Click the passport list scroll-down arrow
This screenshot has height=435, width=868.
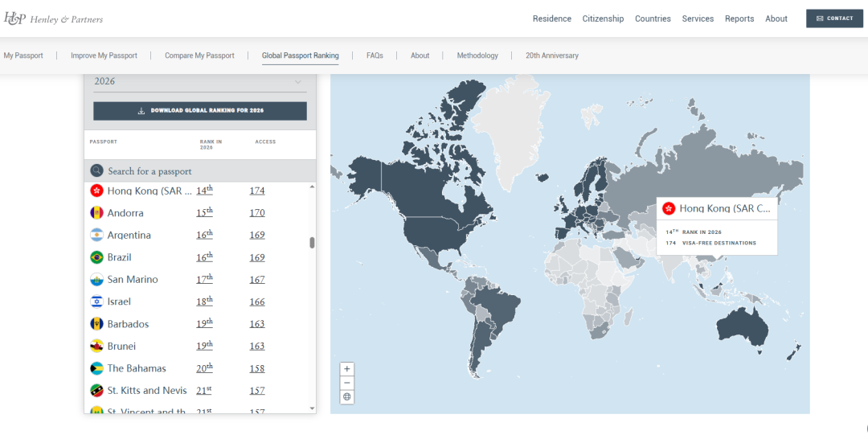tap(312, 408)
